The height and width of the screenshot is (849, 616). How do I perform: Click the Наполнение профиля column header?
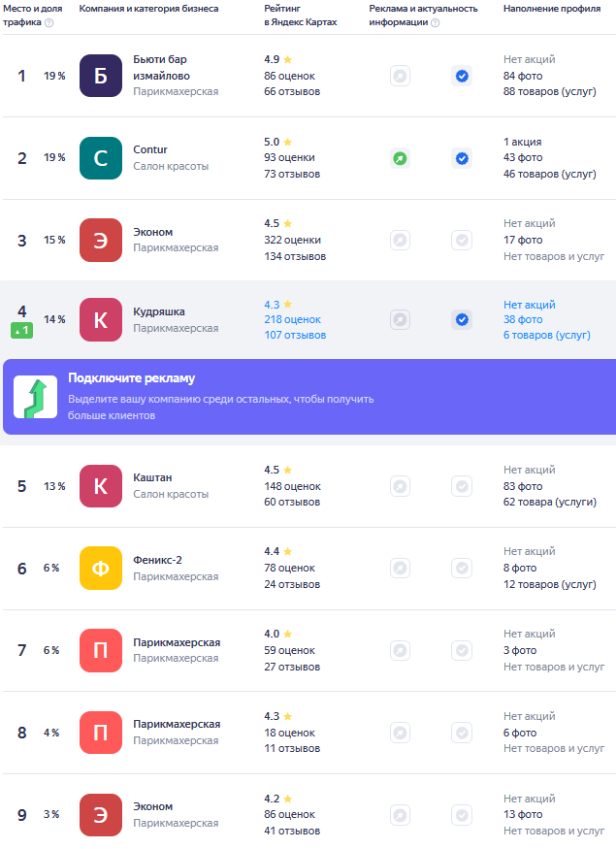tap(552, 9)
